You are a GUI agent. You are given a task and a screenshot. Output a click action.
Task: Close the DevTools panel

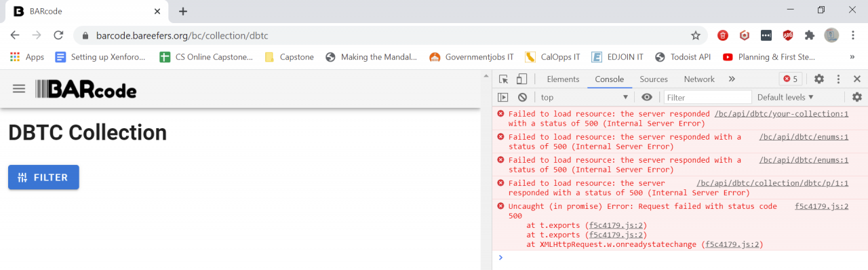tap(857, 79)
